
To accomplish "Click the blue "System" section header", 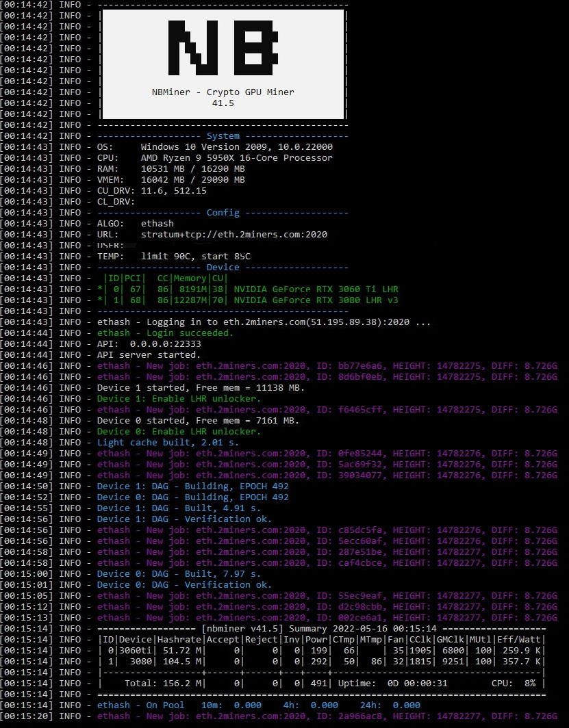I will point(223,136).
